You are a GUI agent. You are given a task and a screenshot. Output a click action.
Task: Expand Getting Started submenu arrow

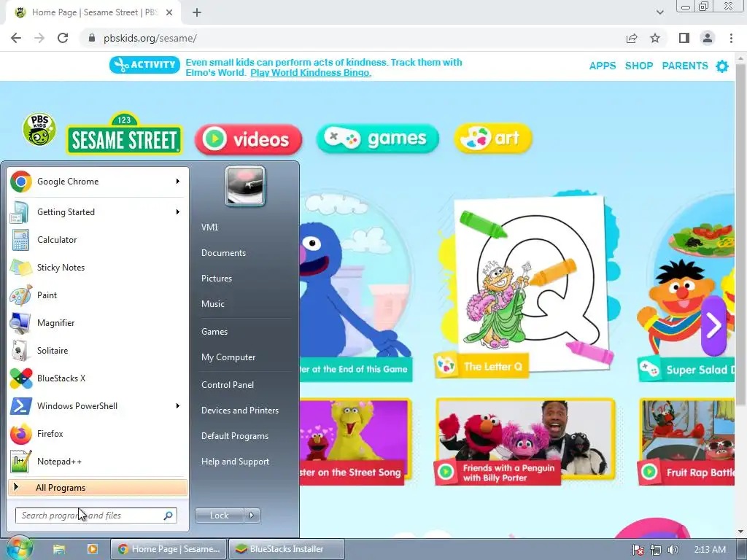178,212
